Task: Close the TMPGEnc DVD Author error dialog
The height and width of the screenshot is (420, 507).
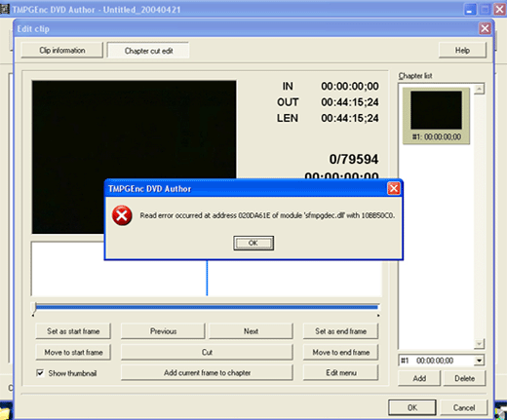Action: 394,188
